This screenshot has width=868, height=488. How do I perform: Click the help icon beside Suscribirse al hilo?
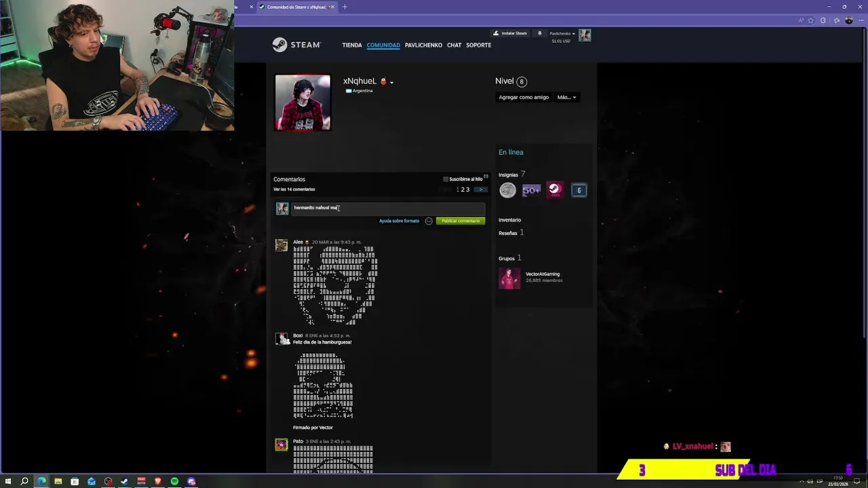[x=486, y=177]
